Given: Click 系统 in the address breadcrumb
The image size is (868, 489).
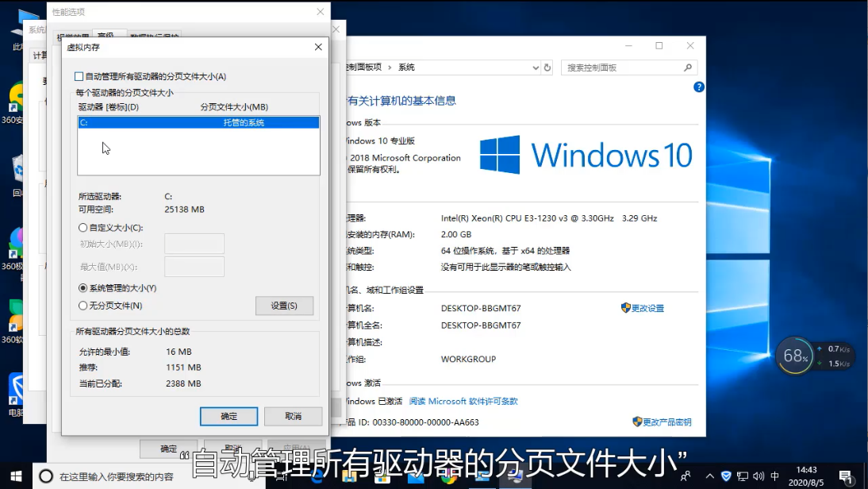Looking at the screenshot, I should [x=406, y=67].
